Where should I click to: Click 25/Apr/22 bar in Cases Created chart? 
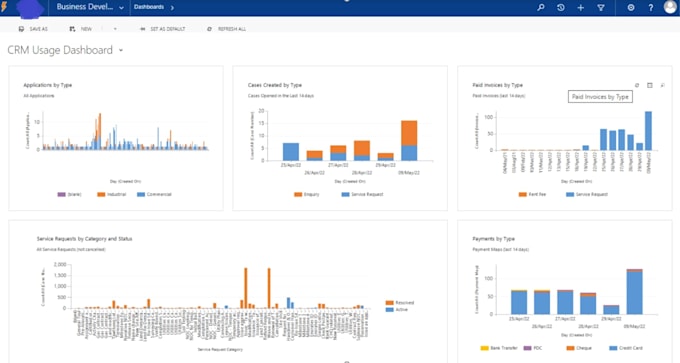[x=291, y=152]
